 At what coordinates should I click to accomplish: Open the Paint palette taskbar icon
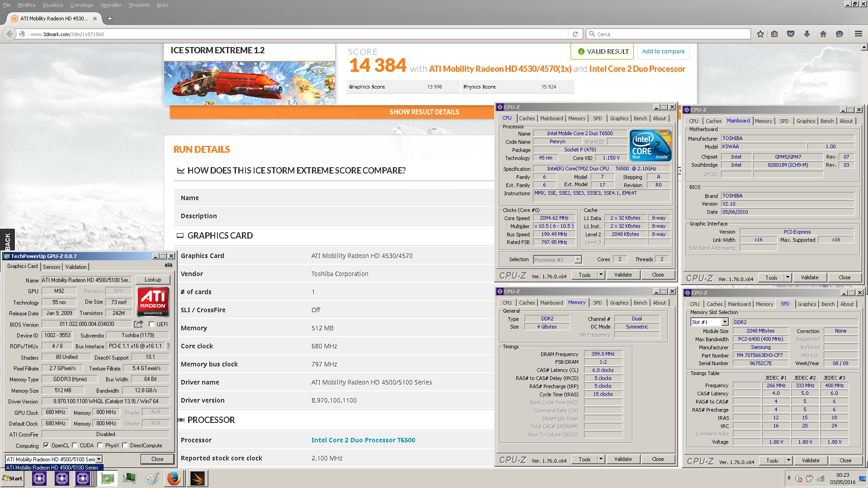152,479
